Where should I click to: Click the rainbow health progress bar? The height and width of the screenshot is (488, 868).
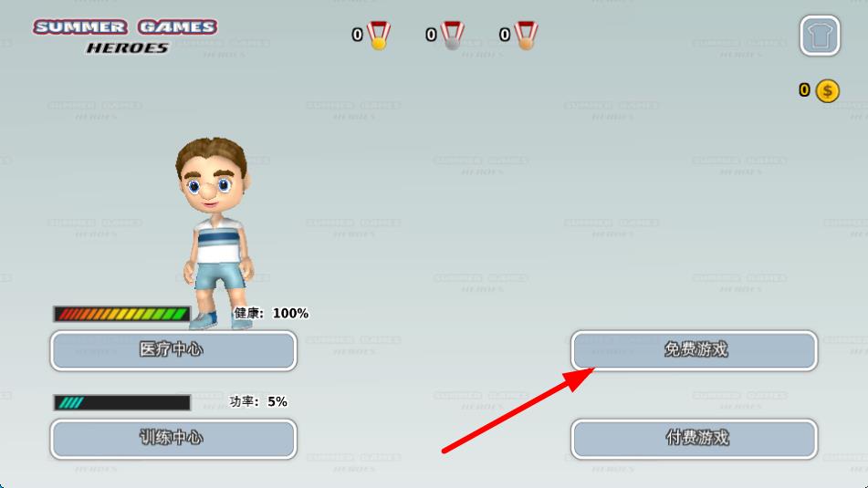click(121, 314)
